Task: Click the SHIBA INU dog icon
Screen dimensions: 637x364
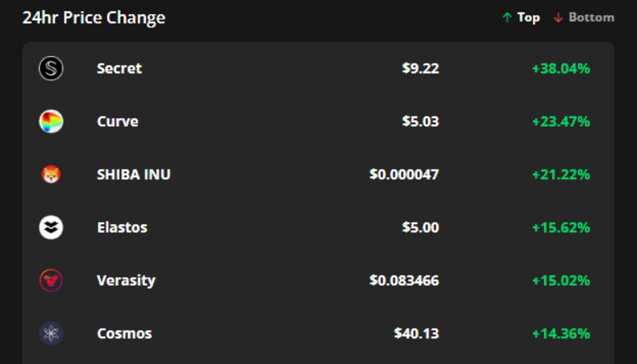Action: (x=52, y=174)
